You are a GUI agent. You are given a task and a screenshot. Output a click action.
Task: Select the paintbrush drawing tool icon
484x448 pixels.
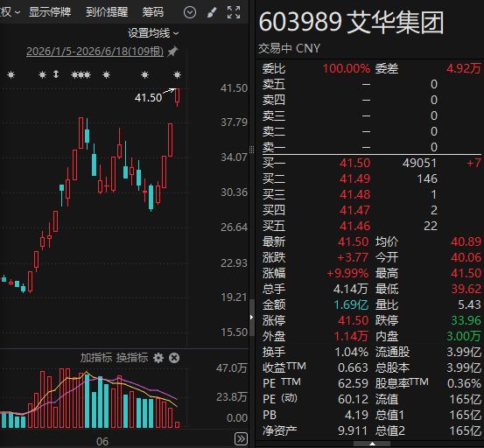(x=212, y=12)
